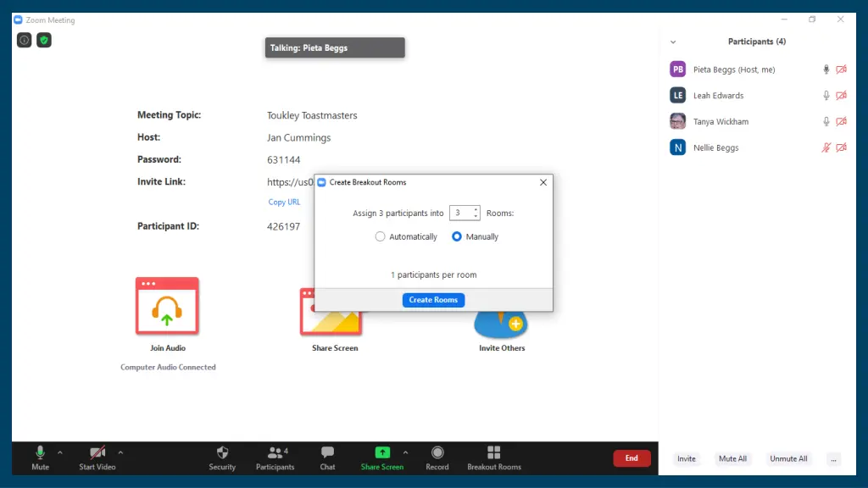
Task: Click Unmute All button
Action: pos(788,458)
